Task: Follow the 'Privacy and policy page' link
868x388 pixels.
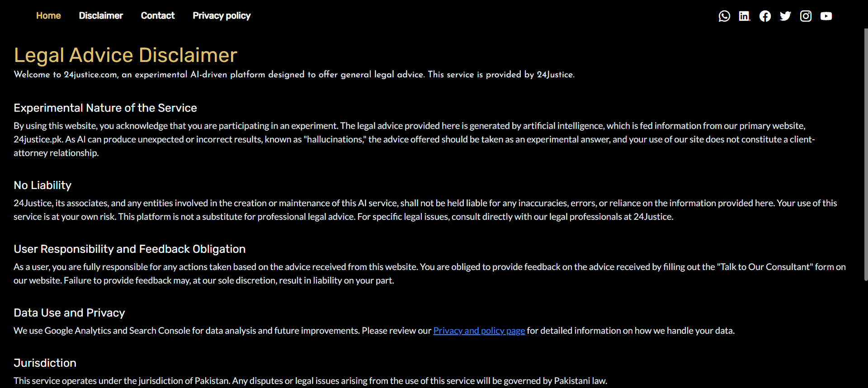Action: coord(479,331)
